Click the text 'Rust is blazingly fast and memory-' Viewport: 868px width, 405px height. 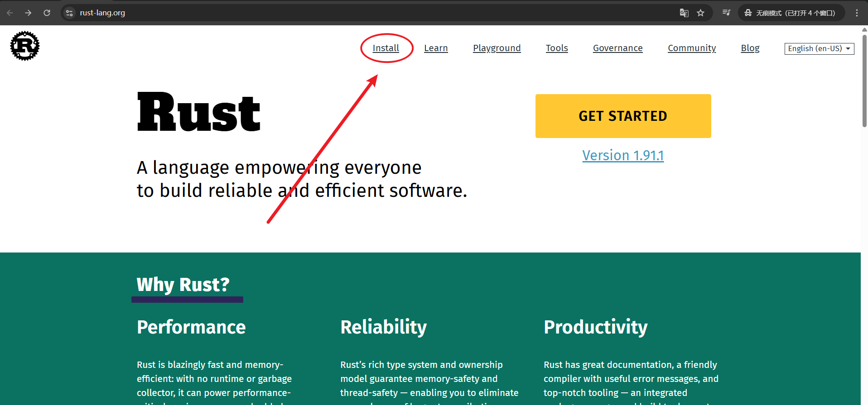(x=210, y=365)
